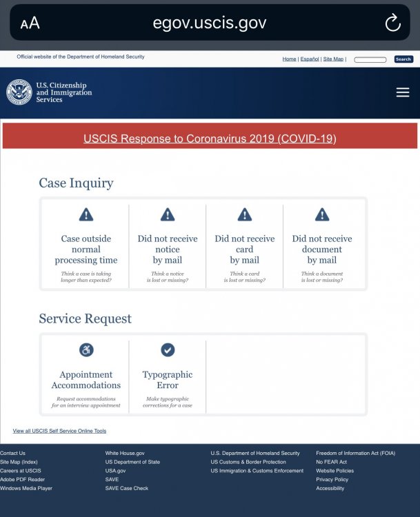Image resolution: width=420 pixels, height=517 pixels.
Task: Click the Service Request heading
Action: (x=85, y=318)
